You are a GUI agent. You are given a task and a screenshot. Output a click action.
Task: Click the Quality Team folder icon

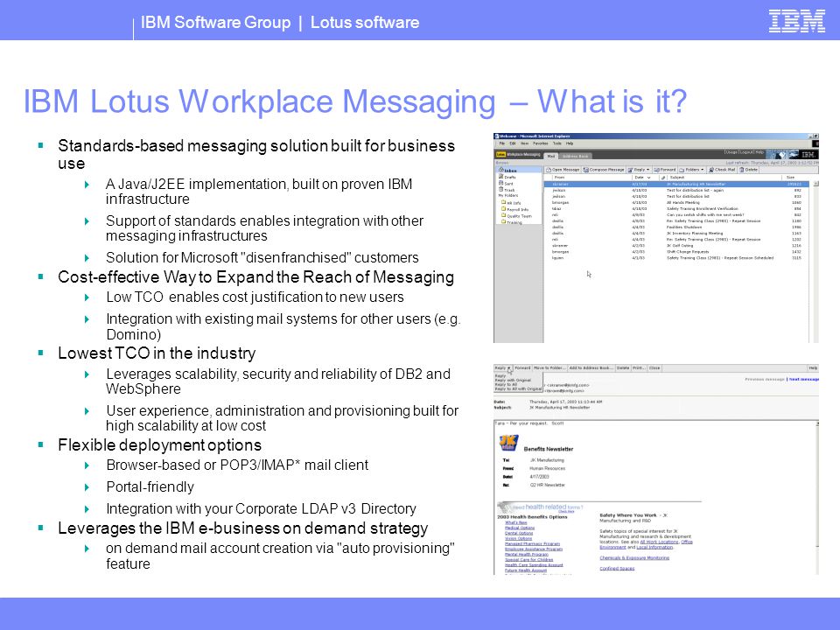[x=504, y=215]
